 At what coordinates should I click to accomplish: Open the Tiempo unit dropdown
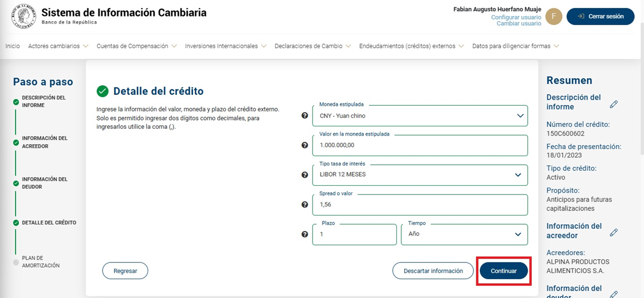pyautogui.click(x=464, y=234)
